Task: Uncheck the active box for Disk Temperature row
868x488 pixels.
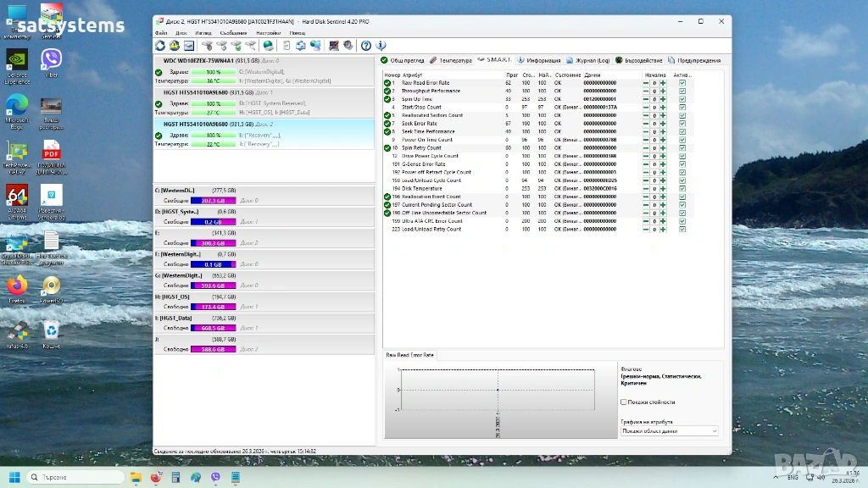Action: click(682, 188)
